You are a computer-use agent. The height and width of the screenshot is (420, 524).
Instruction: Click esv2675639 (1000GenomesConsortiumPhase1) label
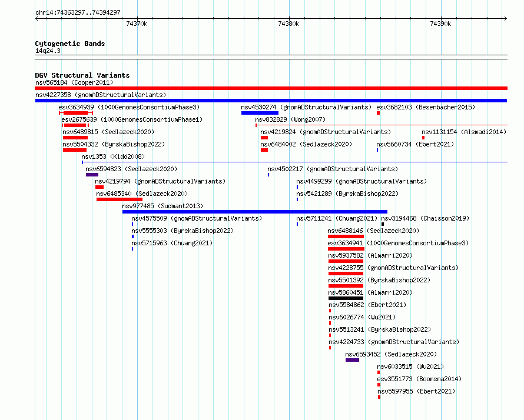coord(132,119)
